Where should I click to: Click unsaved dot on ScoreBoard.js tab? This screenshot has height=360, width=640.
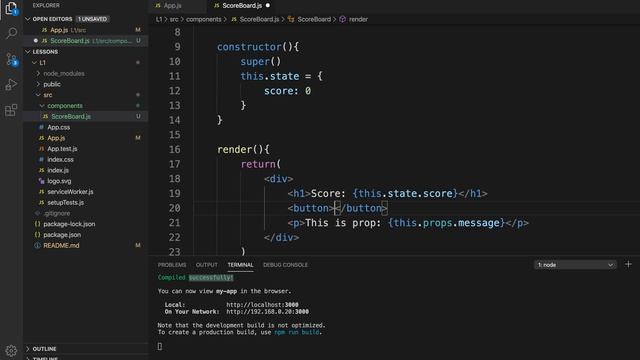point(268,6)
